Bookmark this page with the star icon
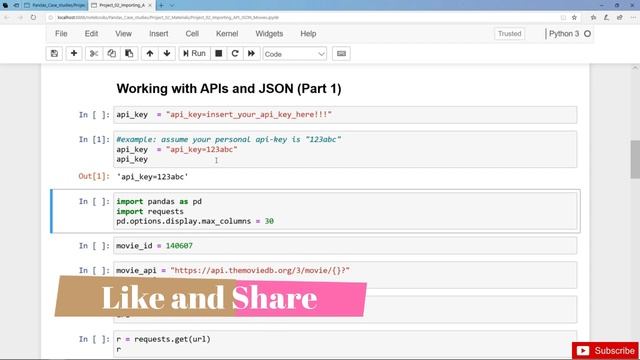This screenshot has height=360, width=640. 574,18
